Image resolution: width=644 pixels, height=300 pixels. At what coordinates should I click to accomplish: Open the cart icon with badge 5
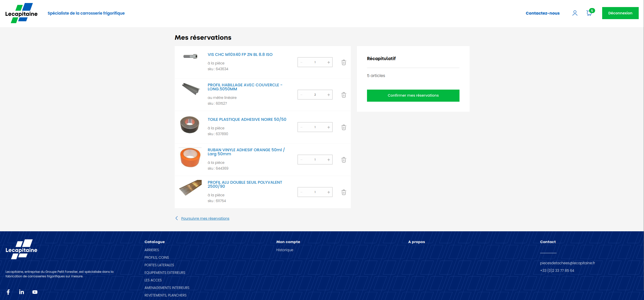[x=590, y=13]
